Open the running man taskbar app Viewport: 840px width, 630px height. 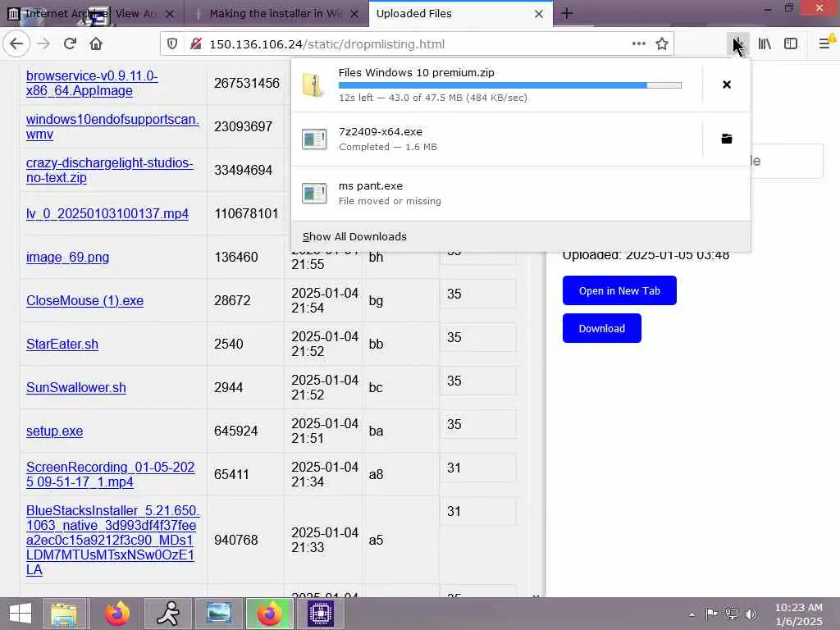[168, 614]
